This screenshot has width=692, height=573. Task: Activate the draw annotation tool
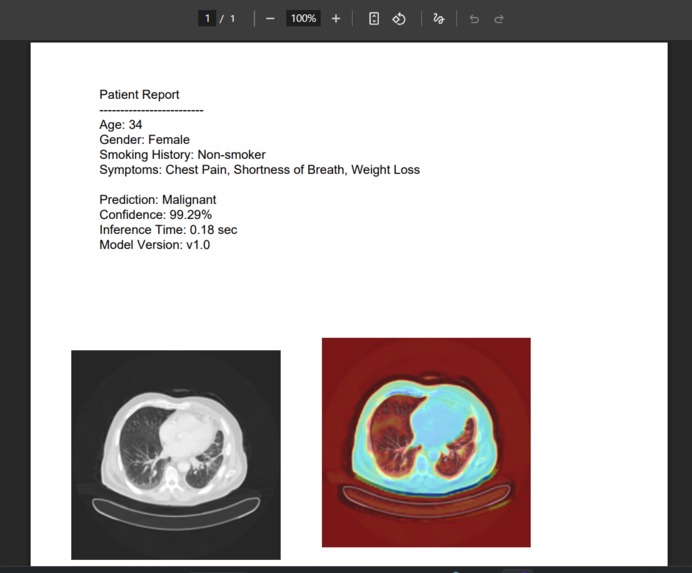point(438,19)
